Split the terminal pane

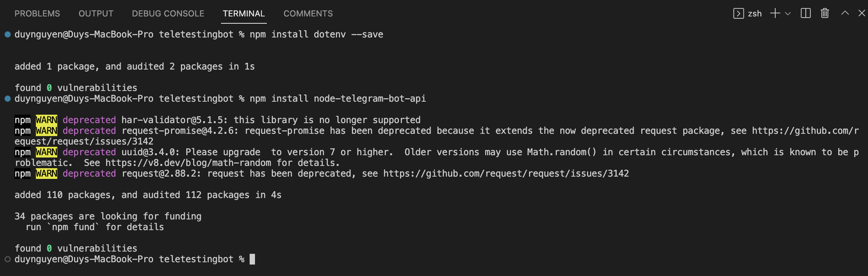(x=805, y=14)
